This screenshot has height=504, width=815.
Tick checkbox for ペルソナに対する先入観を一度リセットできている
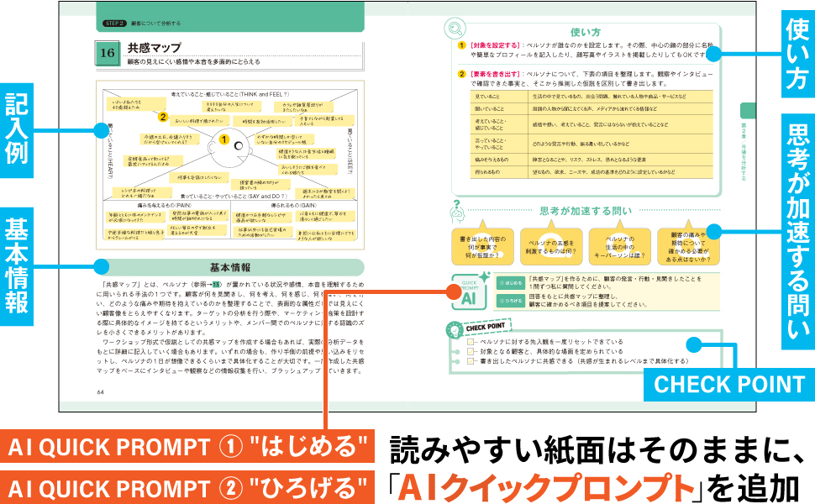[471, 342]
